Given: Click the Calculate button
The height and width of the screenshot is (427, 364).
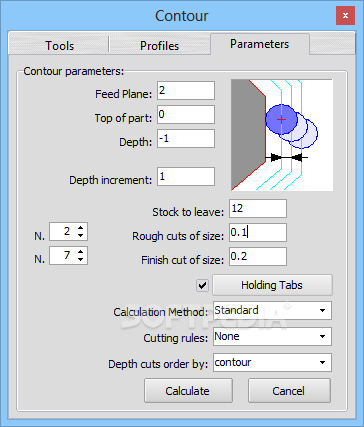Looking at the screenshot, I should click(x=188, y=391).
